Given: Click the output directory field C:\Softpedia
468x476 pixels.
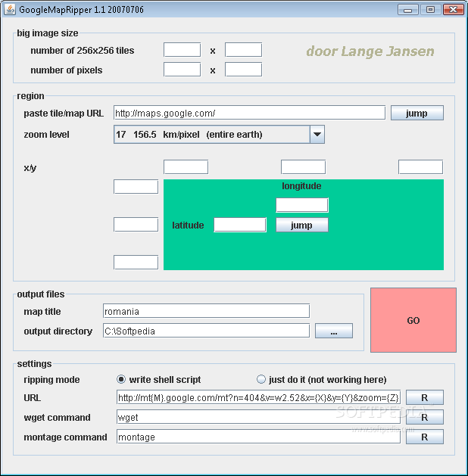Looking at the screenshot, I should (206, 331).
